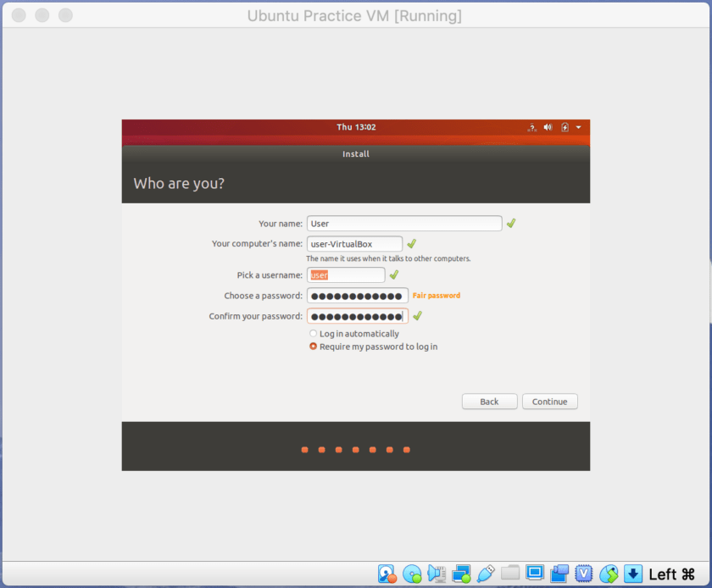
Task: Open the shared folders status icon
Action: click(x=510, y=573)
